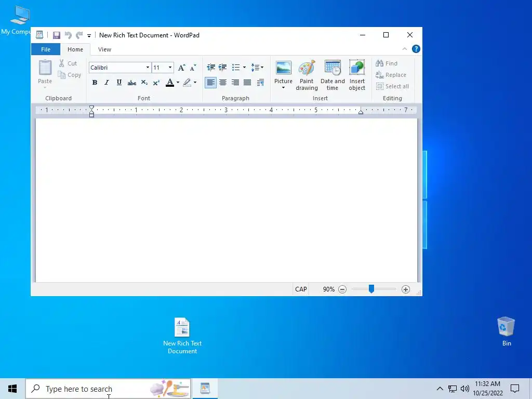Click the Save icon in quick access toolbar
This screenshot has height=399, width=532.
click(x=56, y=35)
